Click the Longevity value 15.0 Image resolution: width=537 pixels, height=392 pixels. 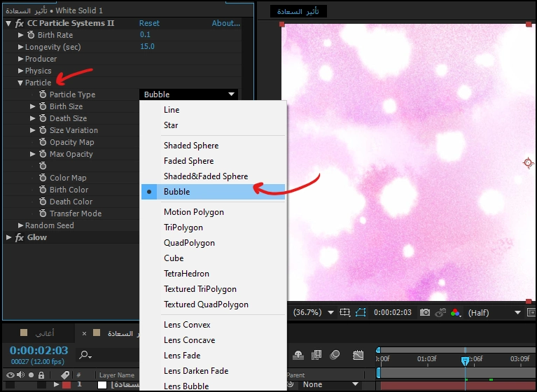147,47
